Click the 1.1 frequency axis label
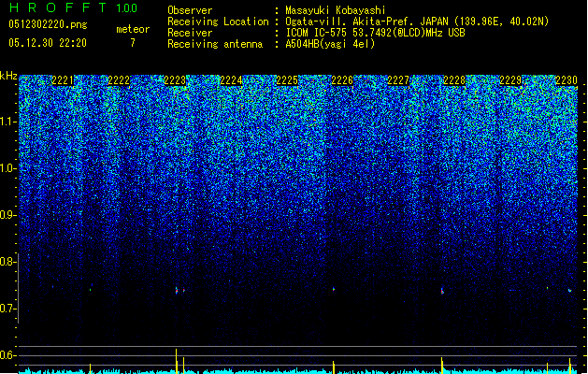This screenshot has height=374, width=588. 7,122
